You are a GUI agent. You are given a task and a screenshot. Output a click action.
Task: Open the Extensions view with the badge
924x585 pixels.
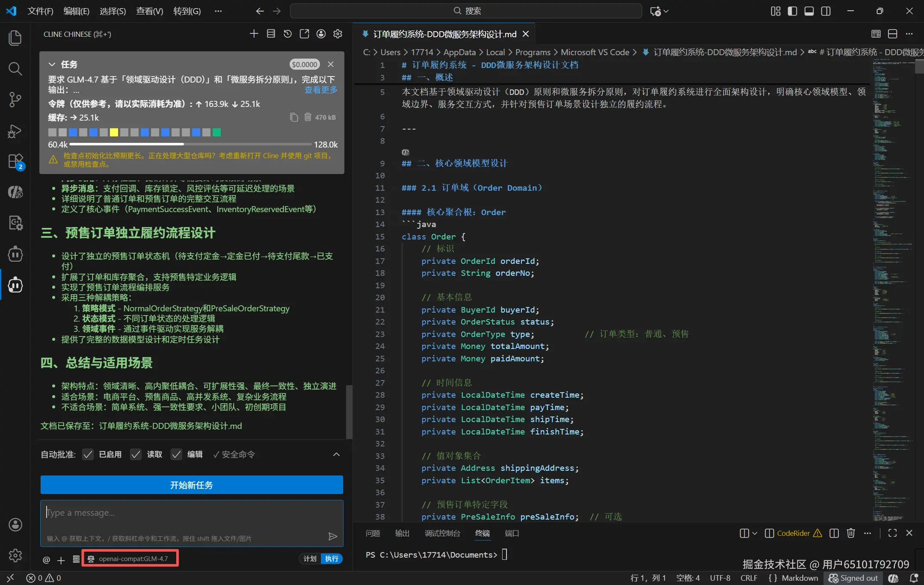(x=15, y=161)
